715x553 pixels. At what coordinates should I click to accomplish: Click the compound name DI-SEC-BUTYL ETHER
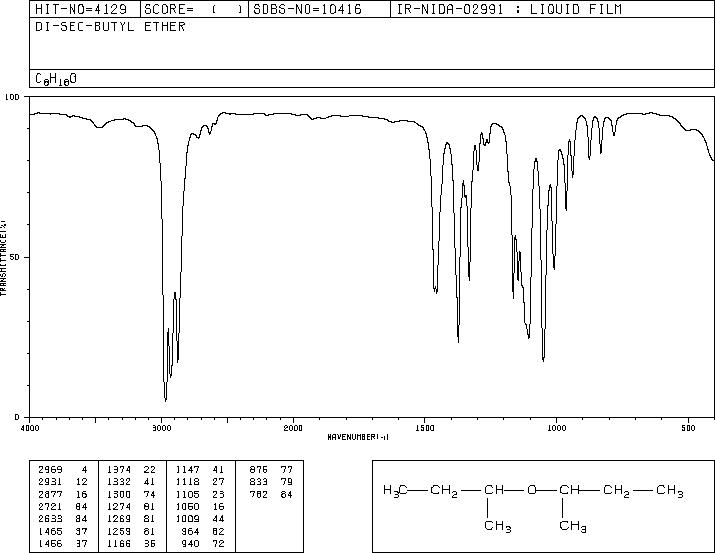click(x=110, y=27)
